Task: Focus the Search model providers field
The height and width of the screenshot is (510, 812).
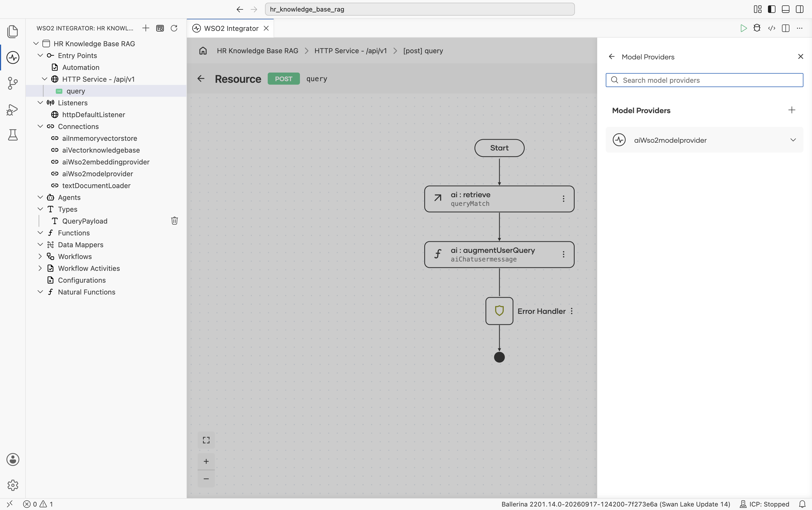Action: point(704,80)
